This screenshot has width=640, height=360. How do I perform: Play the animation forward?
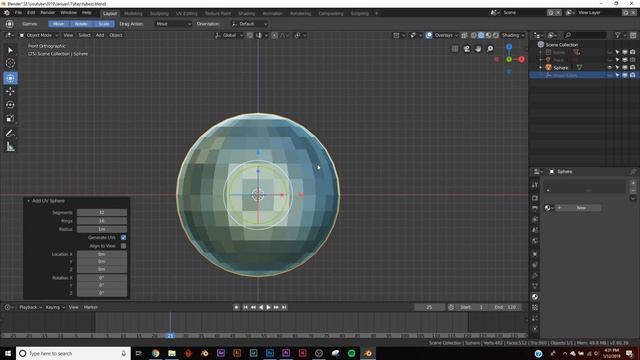pos(268,307)
